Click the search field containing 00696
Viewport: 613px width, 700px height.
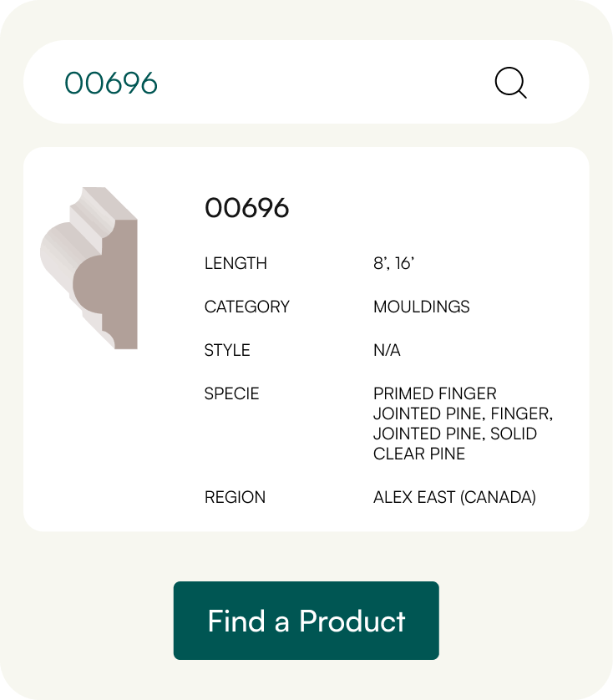[x=112, y=83]
